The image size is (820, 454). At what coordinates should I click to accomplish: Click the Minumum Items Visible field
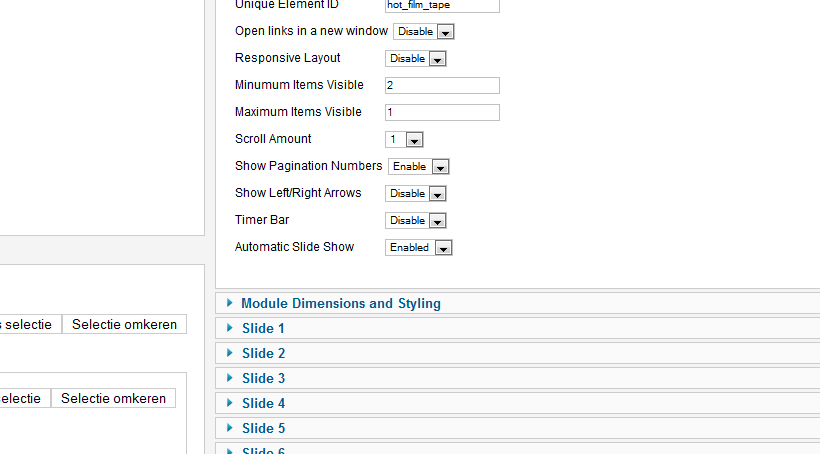pyautogui.click(x=442, y=85)
